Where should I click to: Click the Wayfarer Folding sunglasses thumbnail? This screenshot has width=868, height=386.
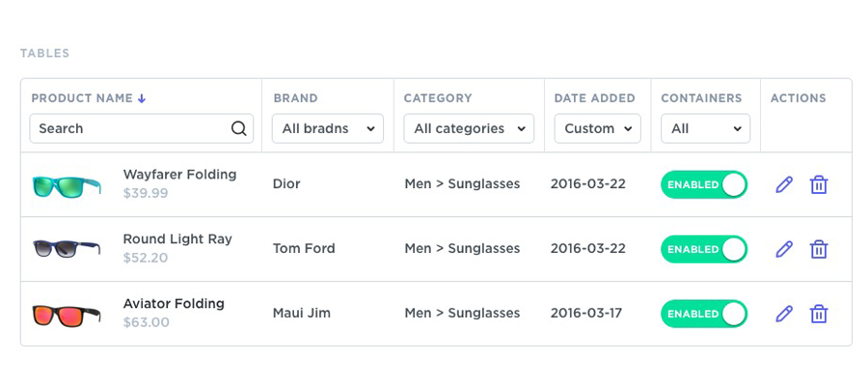[x=67, y=185]
